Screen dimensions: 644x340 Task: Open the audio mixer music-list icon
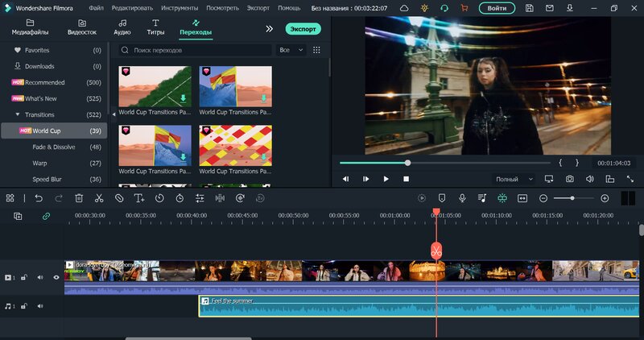pyautogui.click(x=482, y=198)
